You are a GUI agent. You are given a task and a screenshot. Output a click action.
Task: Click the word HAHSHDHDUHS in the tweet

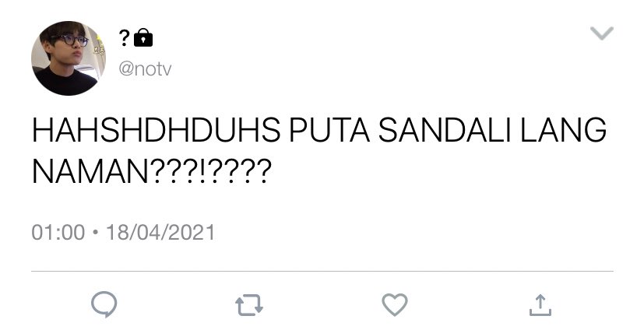pos(156,130)
